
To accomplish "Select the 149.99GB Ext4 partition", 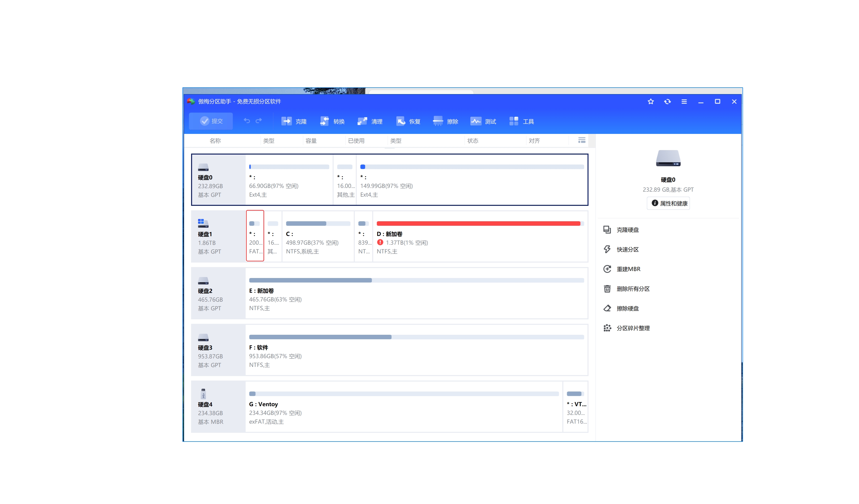I will [x=472, y=180].
